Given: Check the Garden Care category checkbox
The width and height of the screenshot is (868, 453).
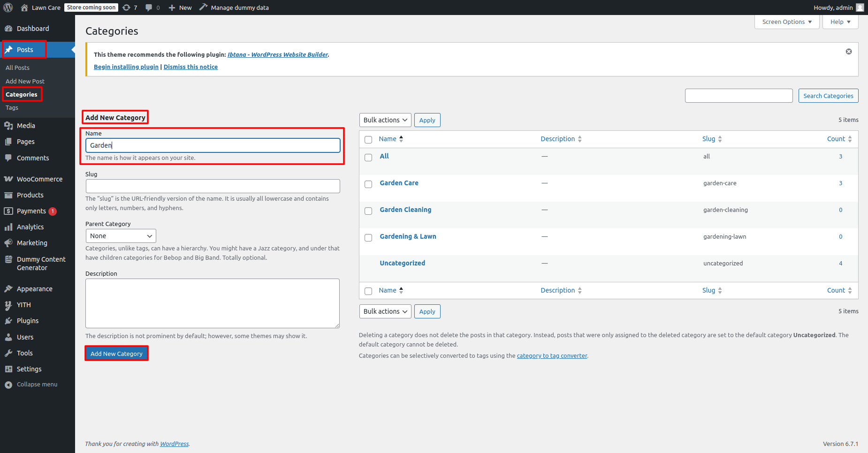Looking at the screenshot, I should click(368, 184).
